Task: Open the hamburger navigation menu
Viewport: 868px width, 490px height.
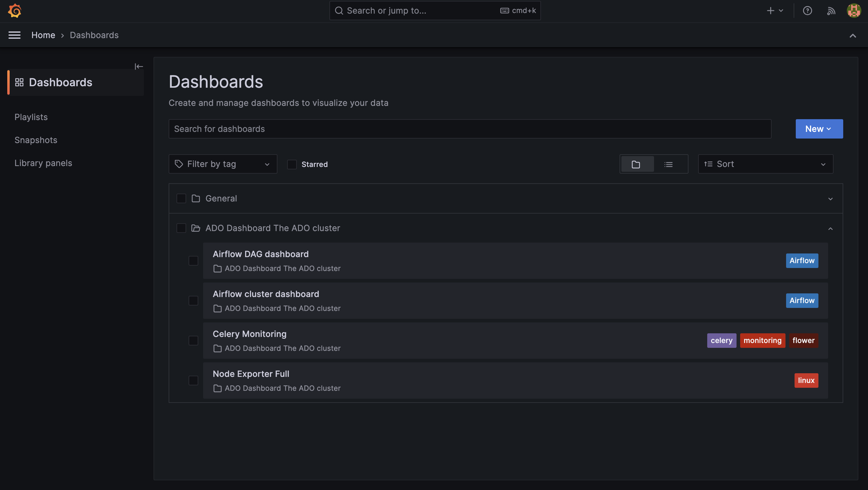Action: [x=15, y=35]
